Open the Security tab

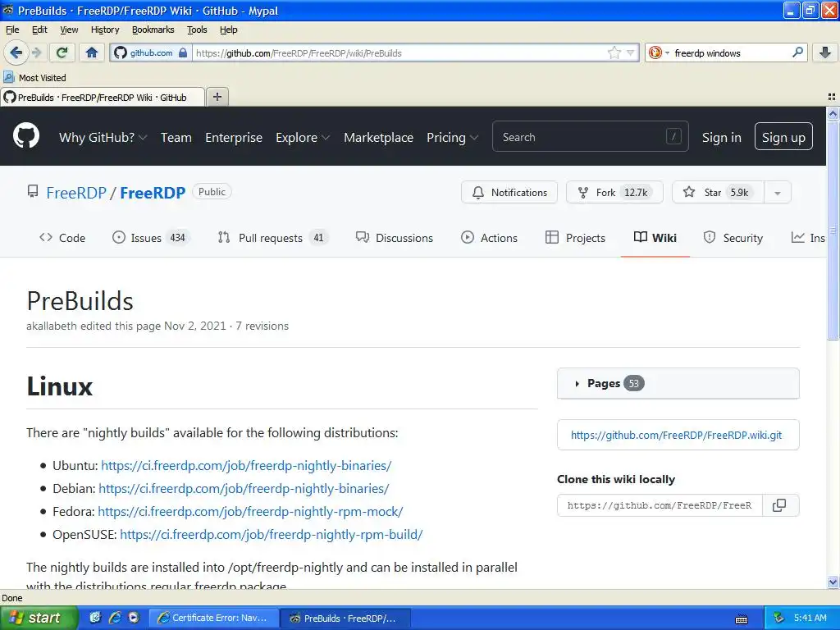click(733, 238)
